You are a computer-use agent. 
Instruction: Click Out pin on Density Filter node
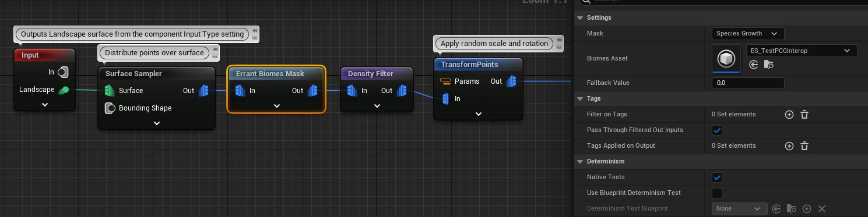pyautogui.click(x=401, y=91)
